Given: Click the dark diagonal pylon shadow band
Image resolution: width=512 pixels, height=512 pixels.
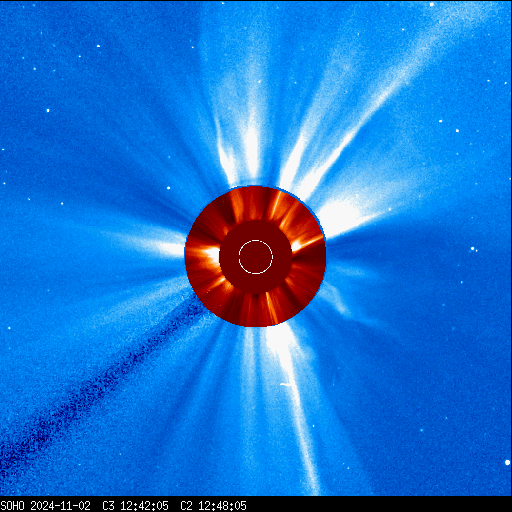Looking at the screenshot, I should [100, 383].
